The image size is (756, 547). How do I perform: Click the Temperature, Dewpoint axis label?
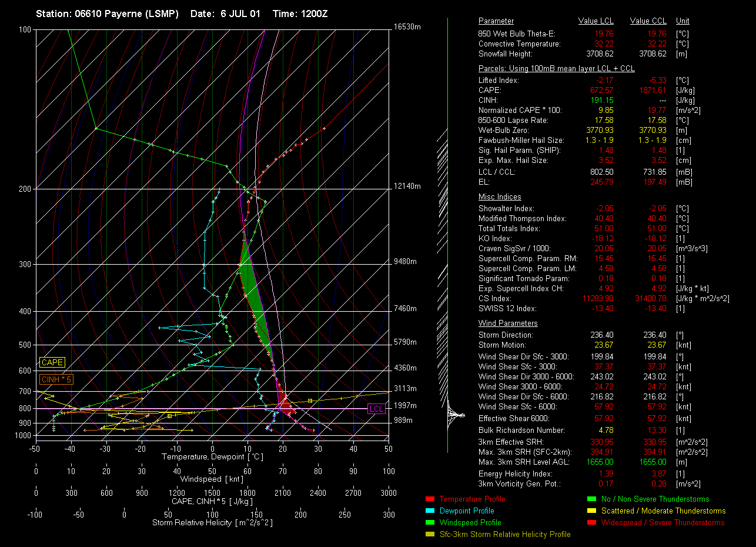click(x=212, y=456)
